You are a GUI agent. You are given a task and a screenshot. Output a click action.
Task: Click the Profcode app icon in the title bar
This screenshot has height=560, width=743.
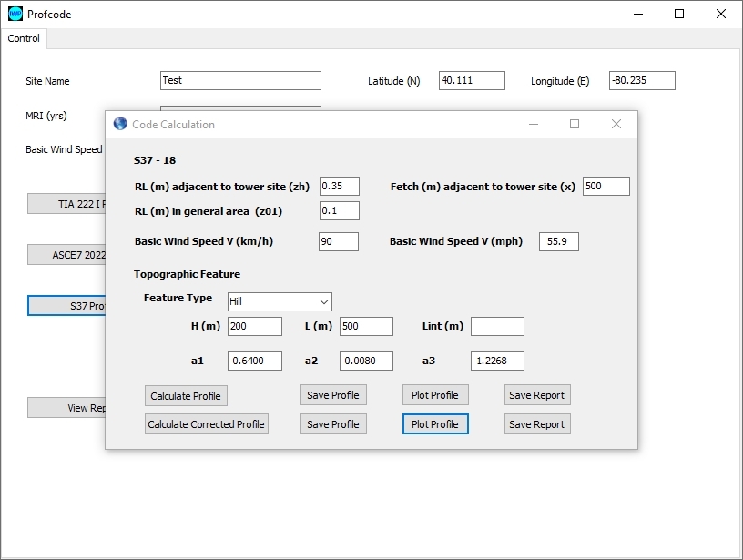click(15, 14)
